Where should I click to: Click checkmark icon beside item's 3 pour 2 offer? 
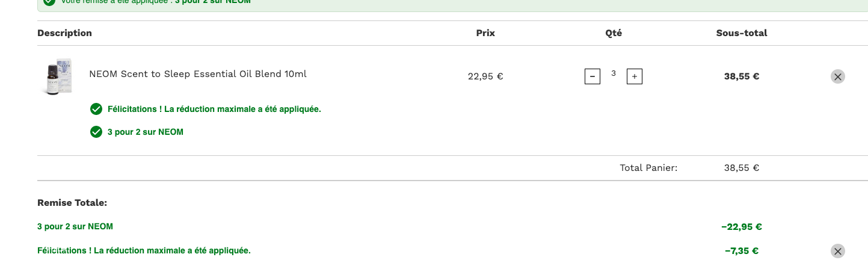tap(96, 132)
